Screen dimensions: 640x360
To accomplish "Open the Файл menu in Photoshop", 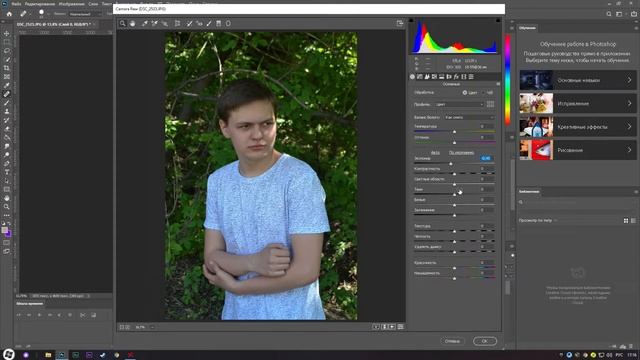I will [x=16, y=4].
